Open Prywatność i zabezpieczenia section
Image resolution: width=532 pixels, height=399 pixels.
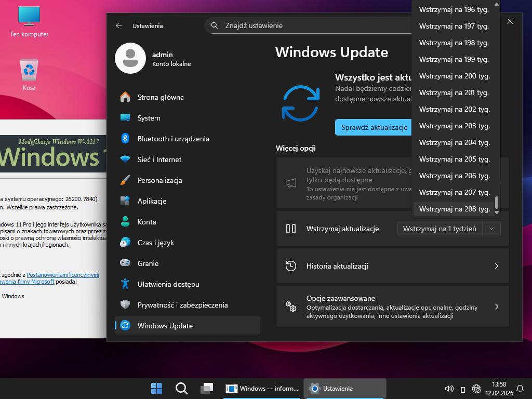pos(182,305)
